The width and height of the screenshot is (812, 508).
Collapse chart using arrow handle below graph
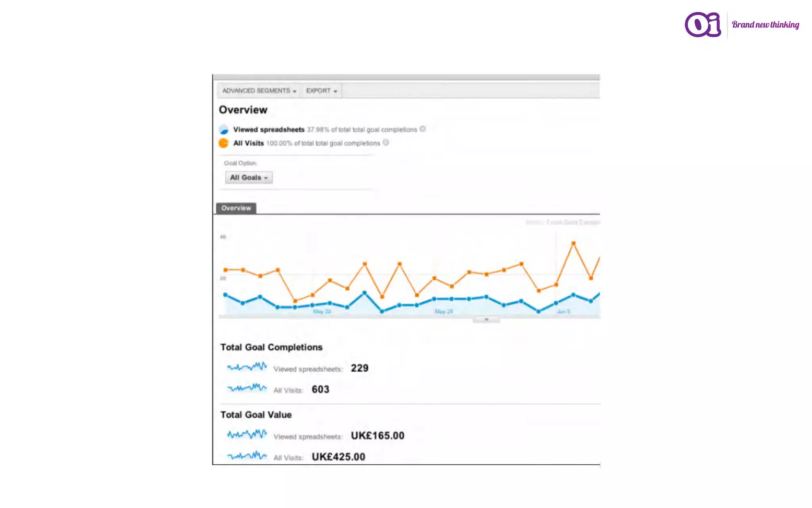coord(486,319)
